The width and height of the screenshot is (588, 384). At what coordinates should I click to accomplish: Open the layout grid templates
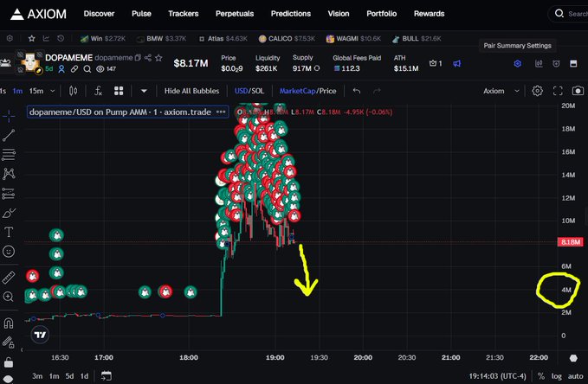(119, 91)
